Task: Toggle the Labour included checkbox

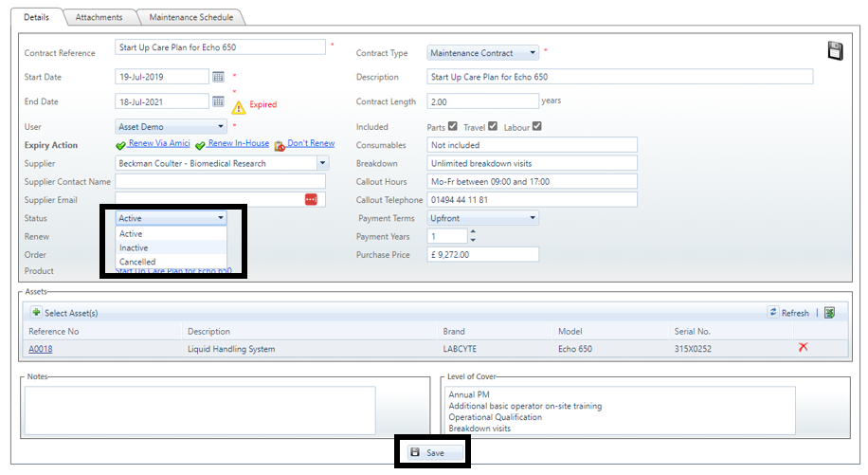Action: [x=537, y=126]
